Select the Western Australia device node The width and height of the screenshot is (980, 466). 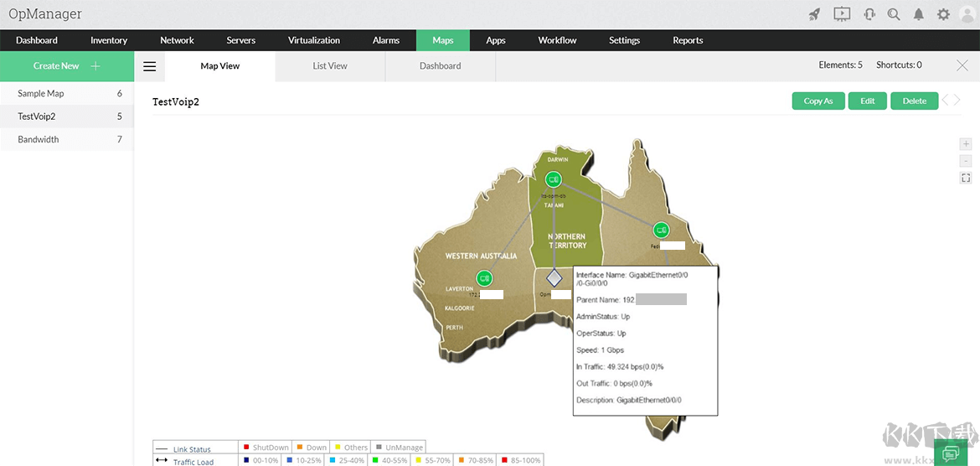click(x=484, y=278)
